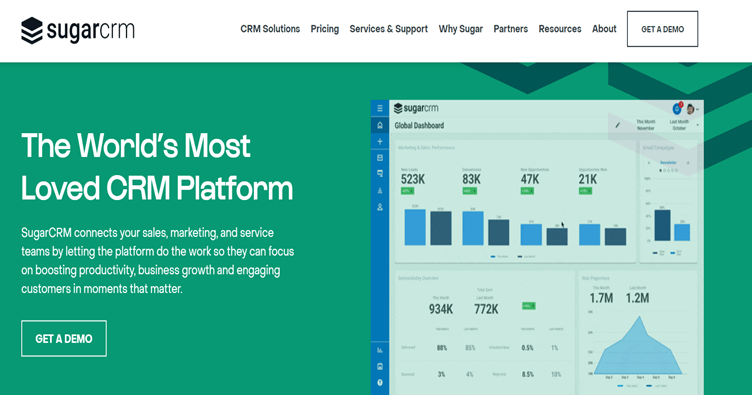The height and width of the screenshot is (395, 752).
Task: Select the user profile icon in the dashboard sidebar
Action: [x=380, y=208]
